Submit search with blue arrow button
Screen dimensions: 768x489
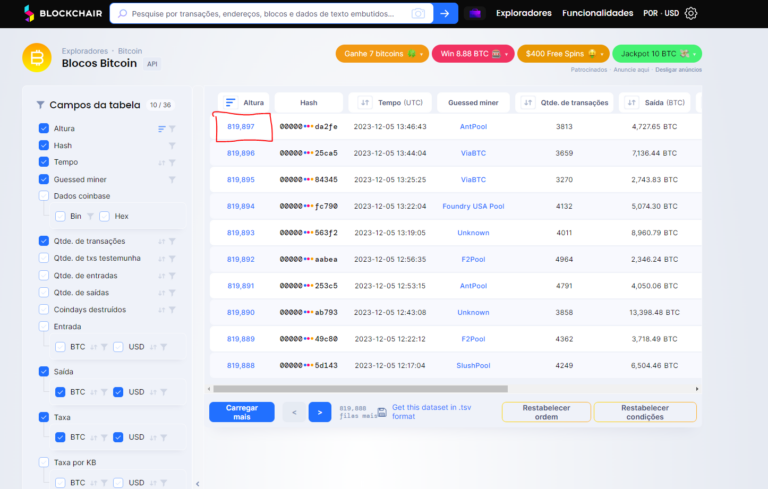pos(446,14)
